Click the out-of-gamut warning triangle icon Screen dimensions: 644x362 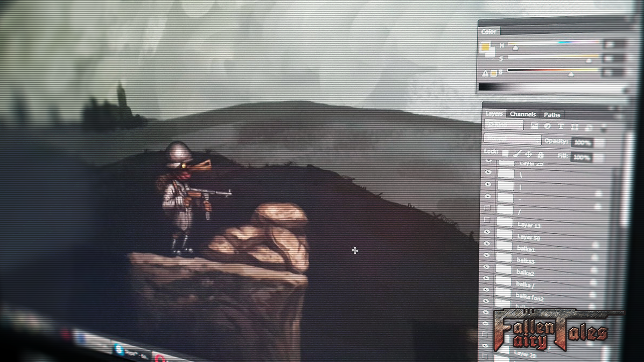click(x=485, y=74)
